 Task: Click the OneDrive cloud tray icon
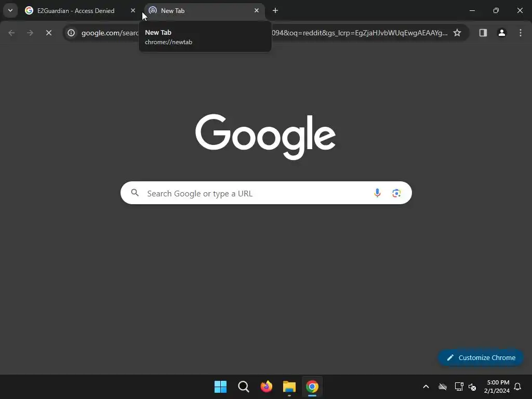click(x=443, y=387)
